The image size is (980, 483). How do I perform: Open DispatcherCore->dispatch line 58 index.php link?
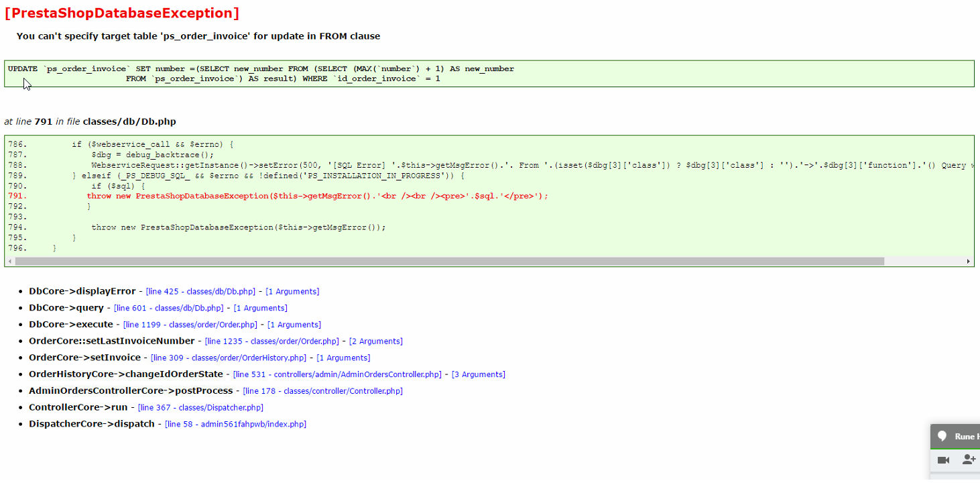[235, 425]
